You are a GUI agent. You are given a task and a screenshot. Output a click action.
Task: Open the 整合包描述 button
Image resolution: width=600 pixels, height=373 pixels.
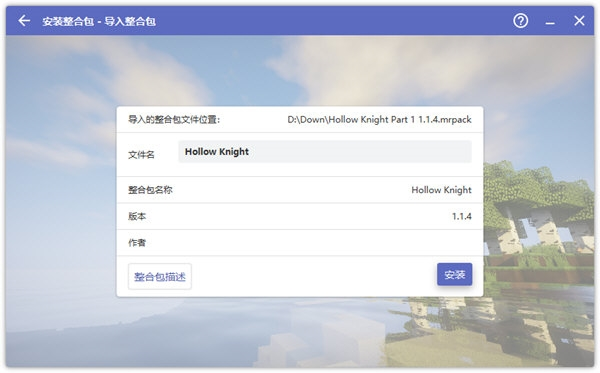[x=160, y=276]
